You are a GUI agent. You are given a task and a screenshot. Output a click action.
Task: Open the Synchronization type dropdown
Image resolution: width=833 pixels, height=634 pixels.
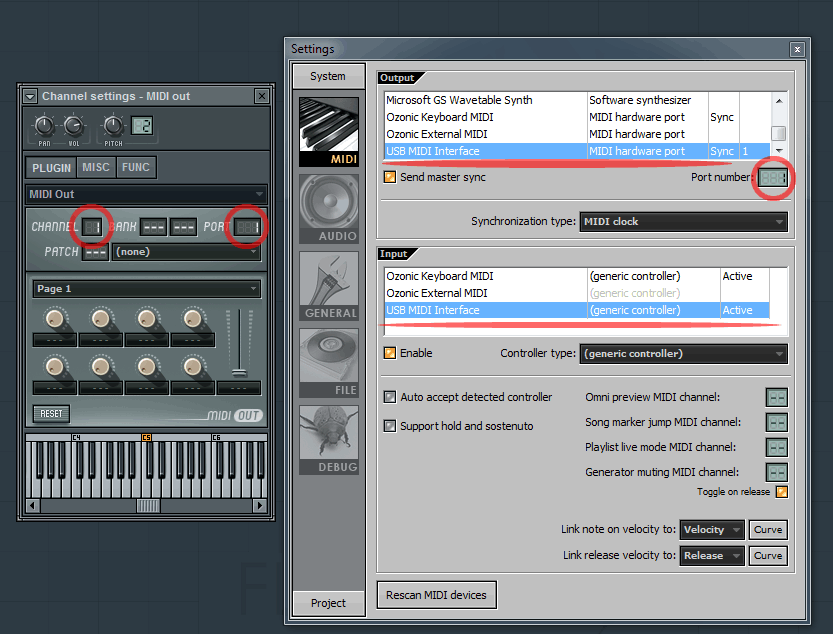pos(683,222)
